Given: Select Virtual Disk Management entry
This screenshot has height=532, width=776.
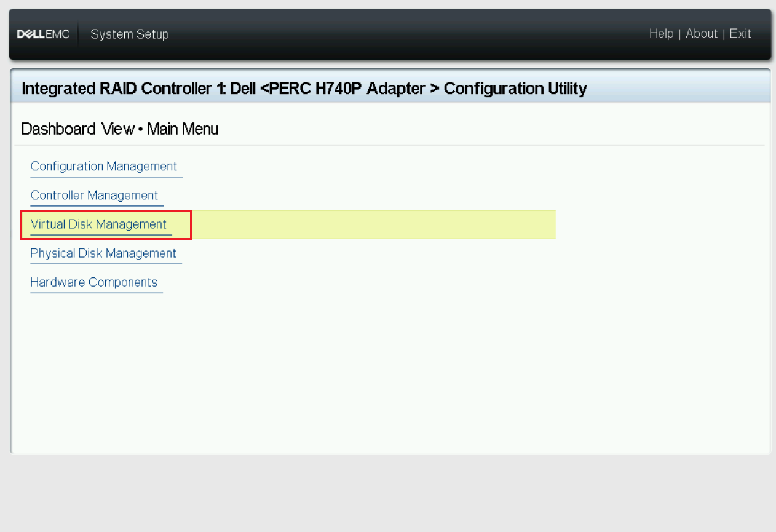Looking at the screenshot, I should [98, 224].
